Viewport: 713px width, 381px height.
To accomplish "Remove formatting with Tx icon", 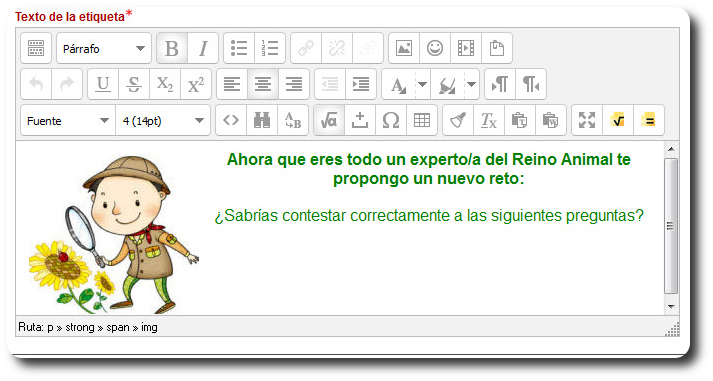I will (x=489, y=120).
